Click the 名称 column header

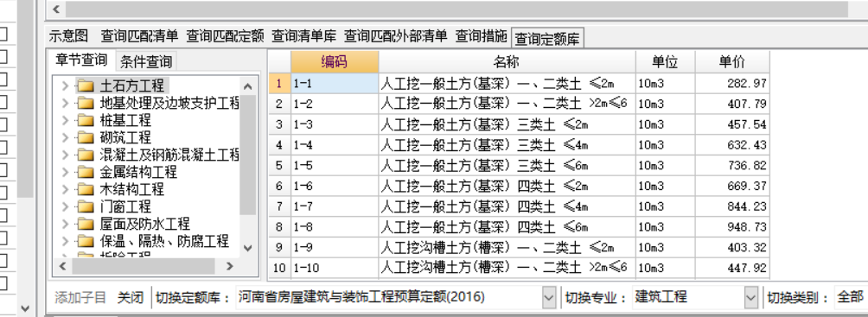(x=507, y=62)
